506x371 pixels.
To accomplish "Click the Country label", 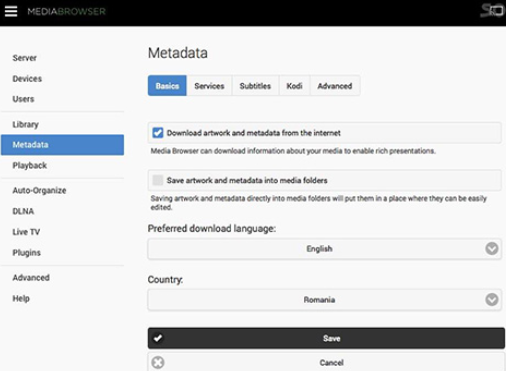I will click(165, 279).
